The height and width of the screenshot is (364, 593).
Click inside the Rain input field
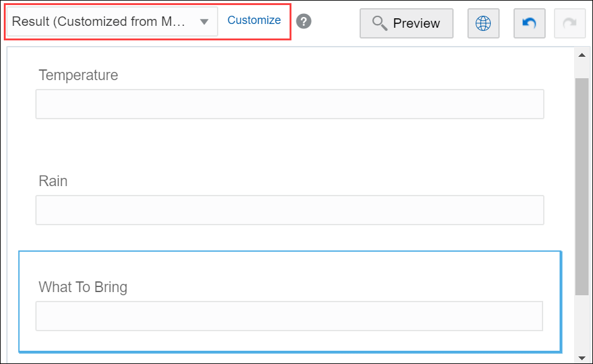(290, 209)
